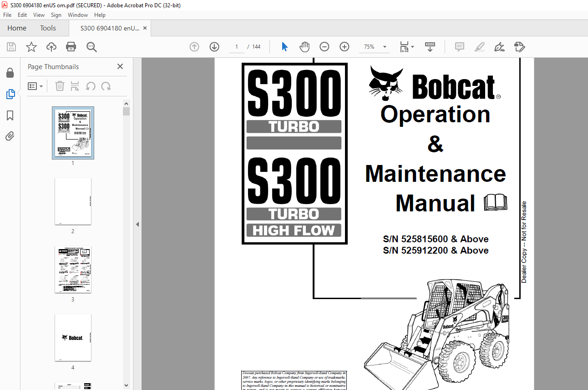Switch to the Tools tab
Viewport: 588px width, 390px height.
[x=48, y=28]
